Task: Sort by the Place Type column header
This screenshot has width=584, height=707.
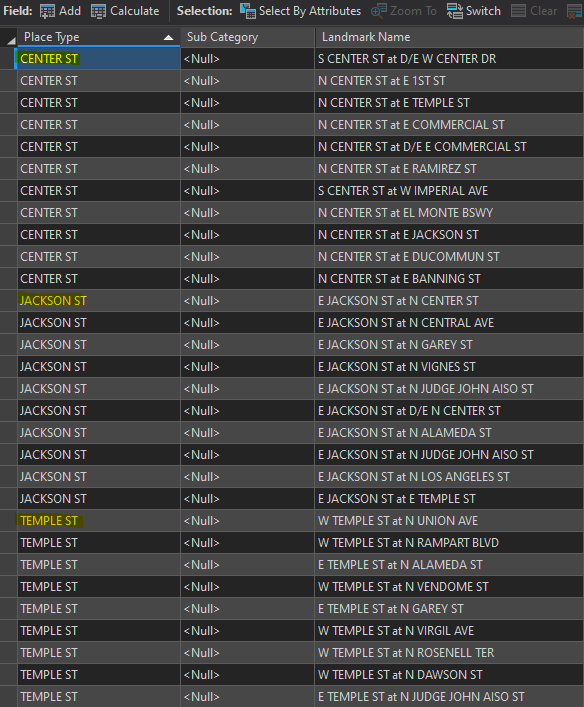Action: pos(99,37)
